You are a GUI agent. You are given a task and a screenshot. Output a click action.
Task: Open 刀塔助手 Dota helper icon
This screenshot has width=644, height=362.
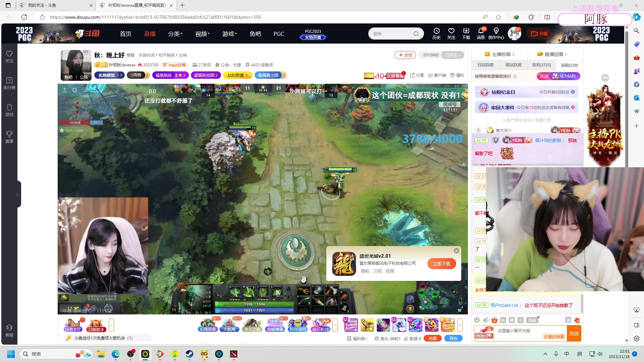point(96,325)
